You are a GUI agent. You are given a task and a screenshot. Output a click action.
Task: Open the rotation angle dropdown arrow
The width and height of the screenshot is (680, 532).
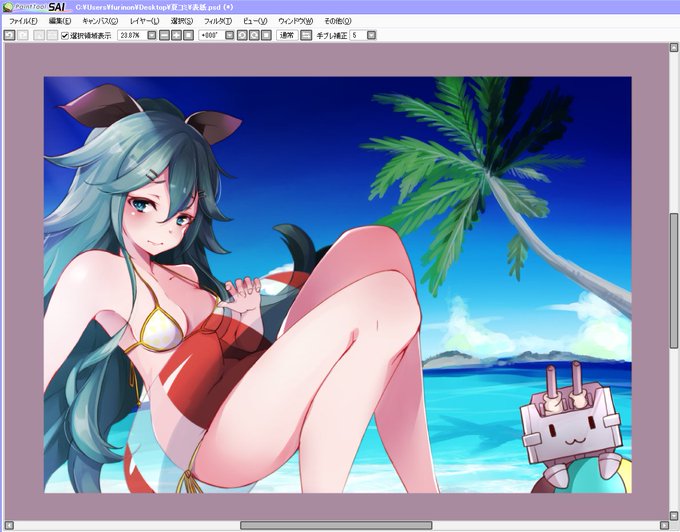point(229,36)
